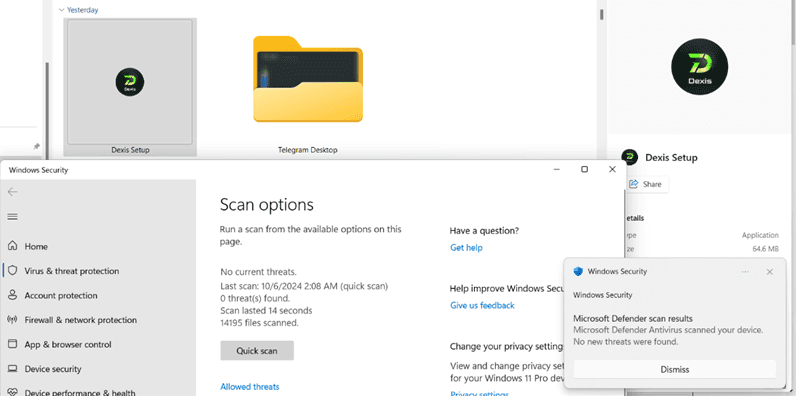The width and height of the screenshot is (796, 396).
Task: Click the 'Microsoft Defender scan results' notification title
Action: tap(633, 319)
